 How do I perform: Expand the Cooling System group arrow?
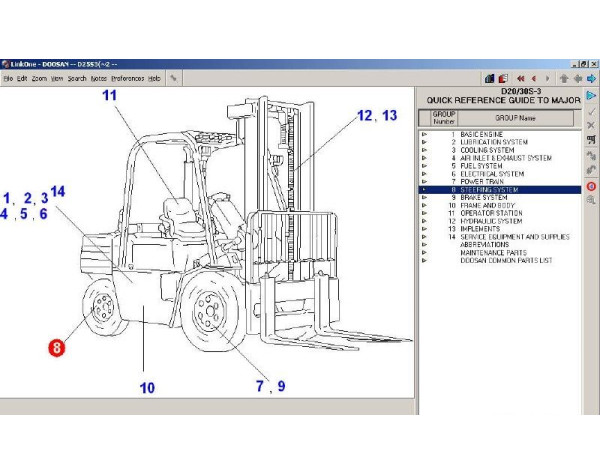pyautogui.click(x=425, y=150)
